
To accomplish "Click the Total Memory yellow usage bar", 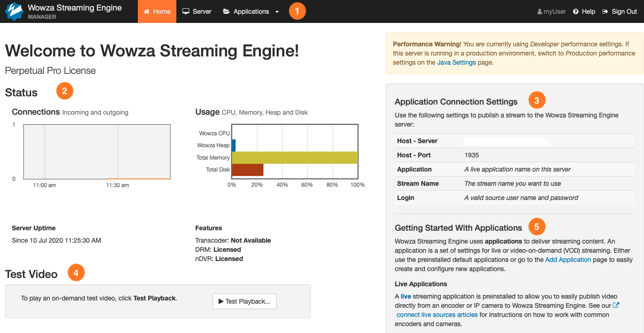I will click(x=295, y=158).
